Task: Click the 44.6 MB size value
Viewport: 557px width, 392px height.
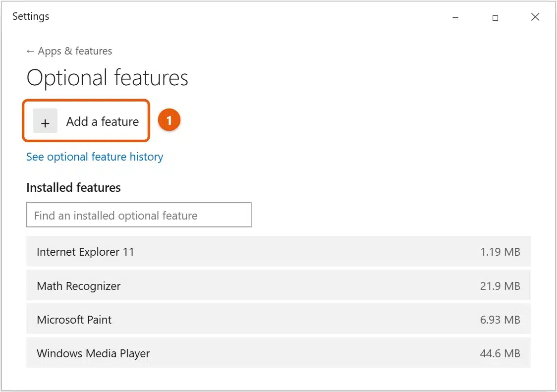Action: tap(500, 353)
